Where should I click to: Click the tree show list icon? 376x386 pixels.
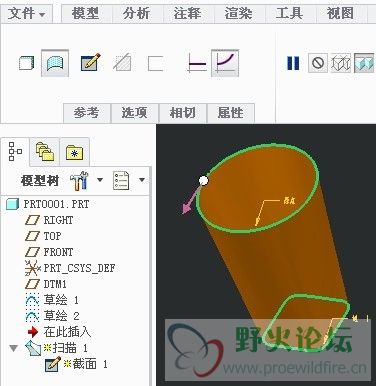pos(121,181)
